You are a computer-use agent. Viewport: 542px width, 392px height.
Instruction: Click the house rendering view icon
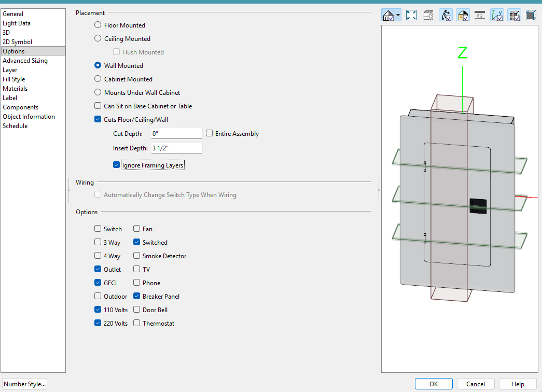388,15
